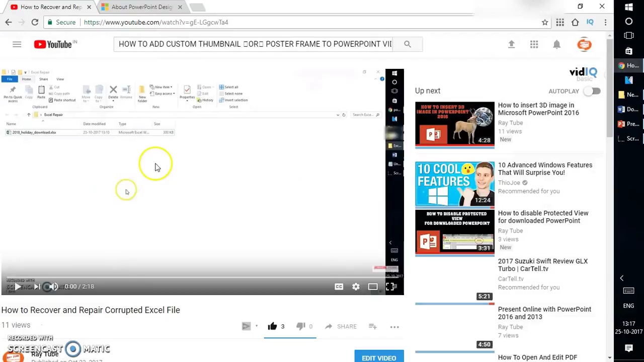This screenshot has height=362, width=644.
Task: Skip to next video
Action: [x=37, y=287]
